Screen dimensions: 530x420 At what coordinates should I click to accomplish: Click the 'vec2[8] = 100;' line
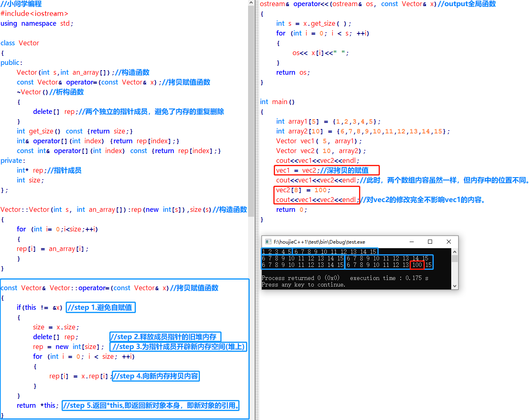click(x=303, y=190)
